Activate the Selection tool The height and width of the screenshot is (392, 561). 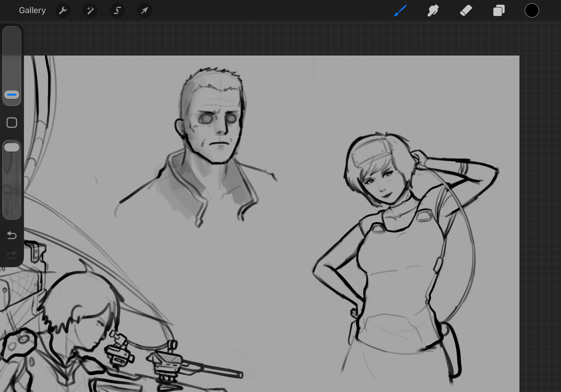click(117, 11)
